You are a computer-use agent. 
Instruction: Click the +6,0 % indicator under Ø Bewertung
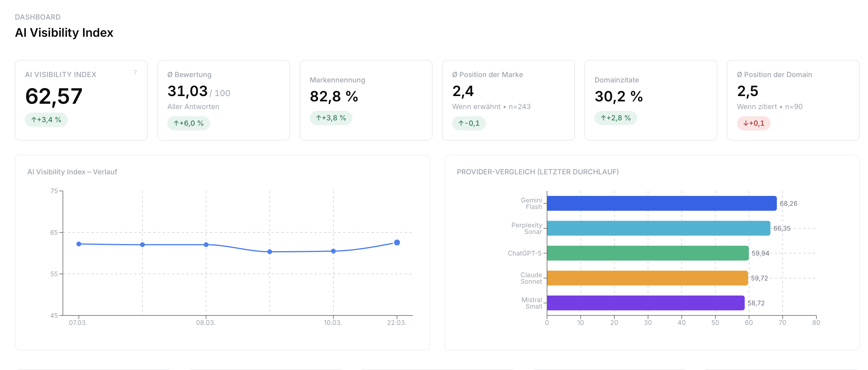click(x=189, y=123)
